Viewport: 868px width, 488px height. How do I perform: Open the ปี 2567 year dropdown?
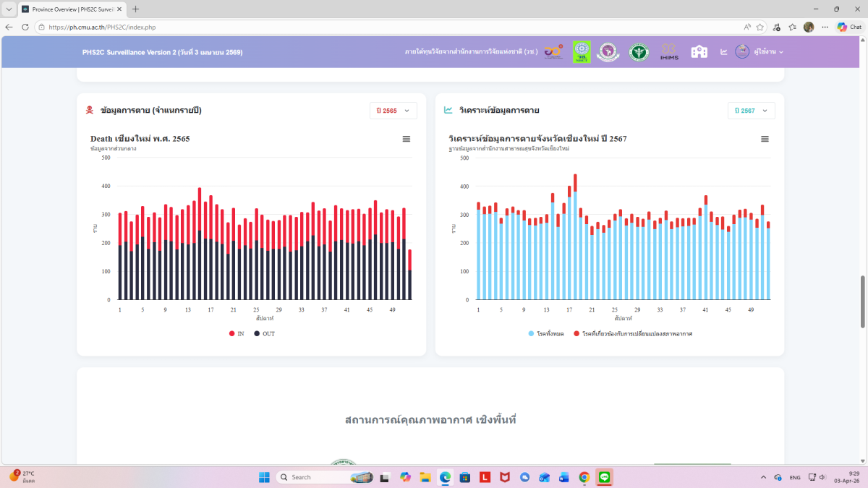point(751,111)
